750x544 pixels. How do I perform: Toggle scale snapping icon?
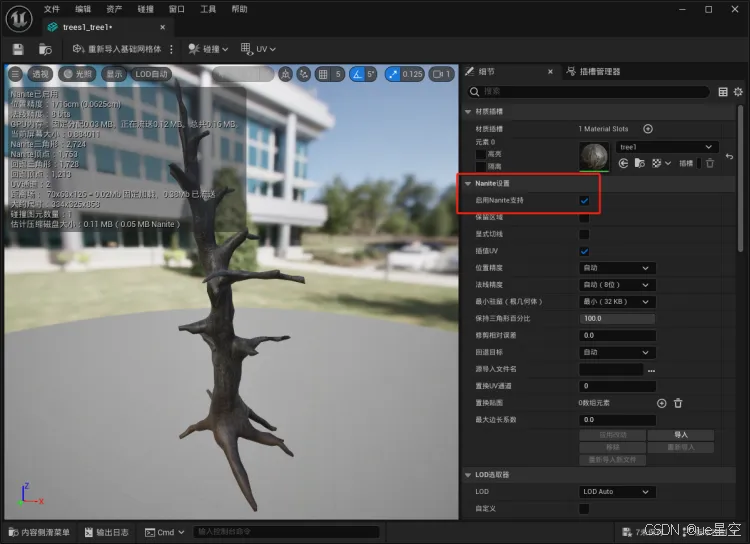pos(393,74)
